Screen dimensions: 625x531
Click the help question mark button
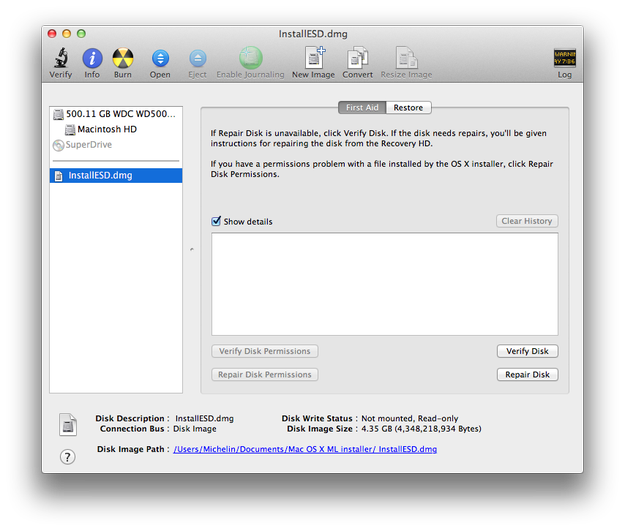coord(67,457)
